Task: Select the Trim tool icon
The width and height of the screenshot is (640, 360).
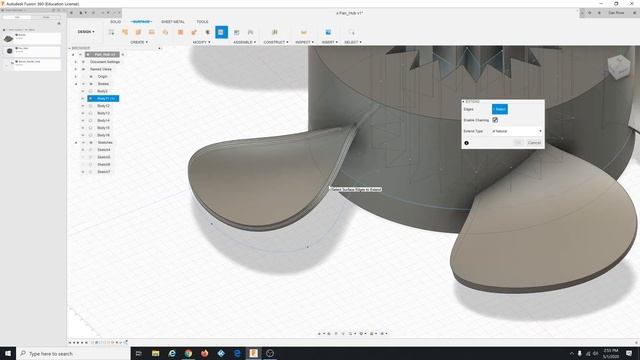Action: pos(194,32)
